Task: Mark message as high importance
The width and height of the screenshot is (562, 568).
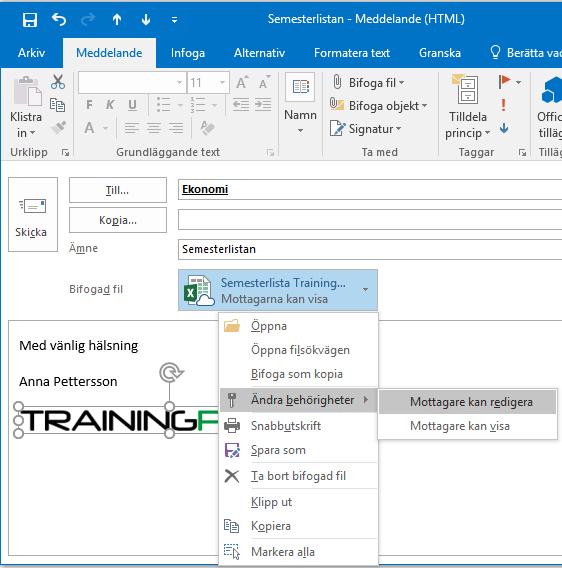Action: click(503, 105)
